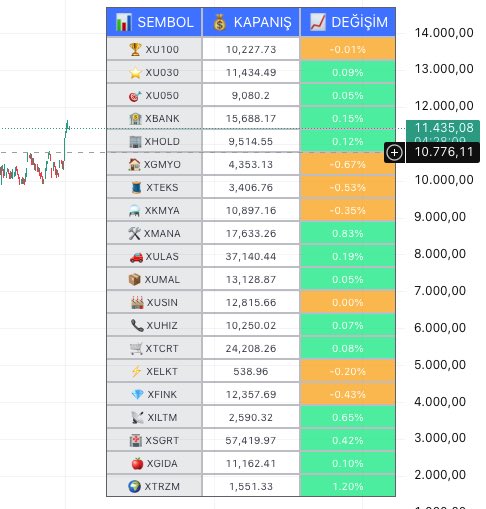Click the 1.20% change cell for XTRZM
This screenshot has width=486, height=509.
click(x=348, y=486)
